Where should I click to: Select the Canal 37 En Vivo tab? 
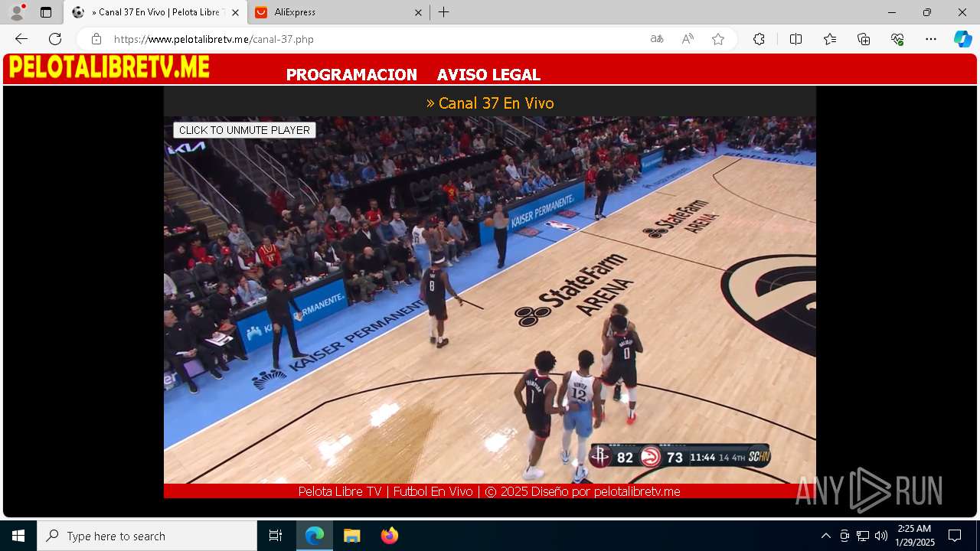point(155,12)
